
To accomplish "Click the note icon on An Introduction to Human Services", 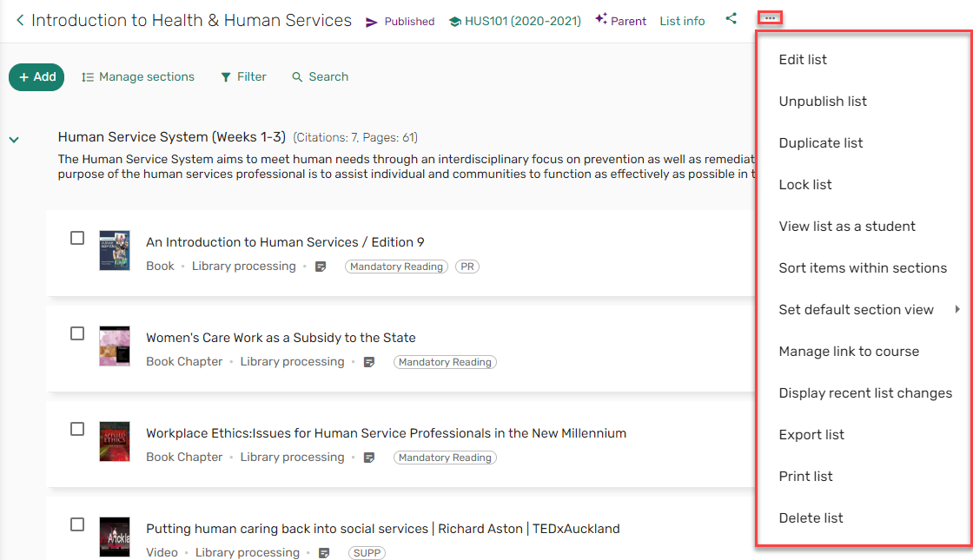I will (321, 267).
